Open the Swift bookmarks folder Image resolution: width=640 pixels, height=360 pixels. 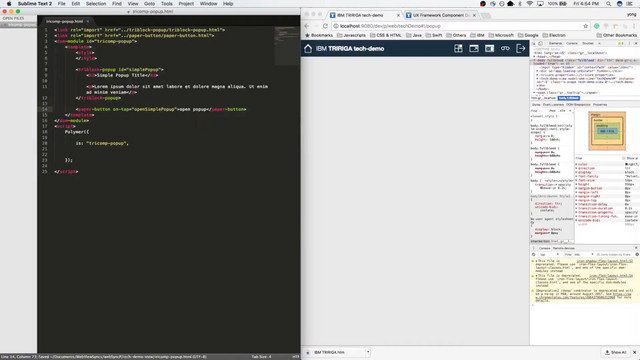pos(434,36)
